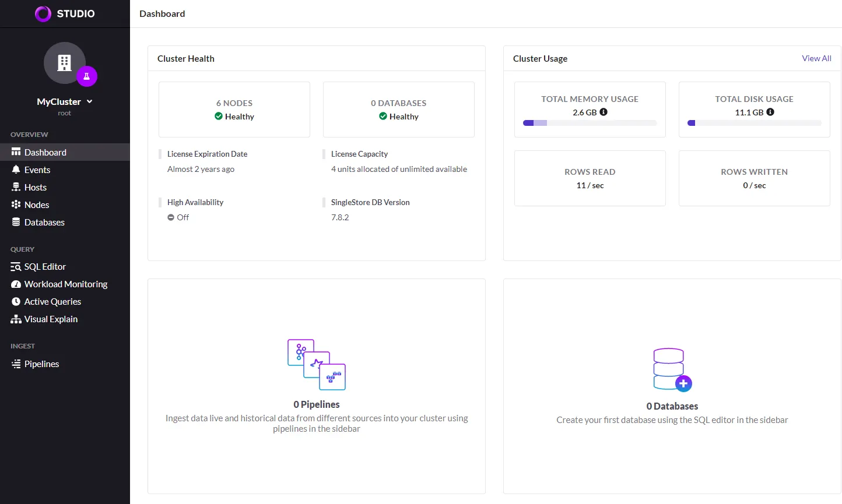The width and height of the screenshot is (842, 504).
Task: Click the 6 Nodes Healthy card
Action: (x=234, y=110)
